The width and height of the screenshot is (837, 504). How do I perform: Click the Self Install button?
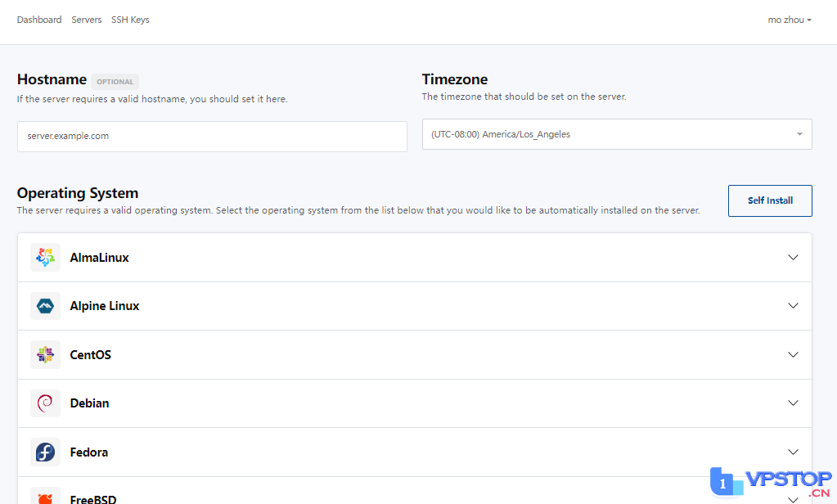pyautogui.click(x=770, y=200)
